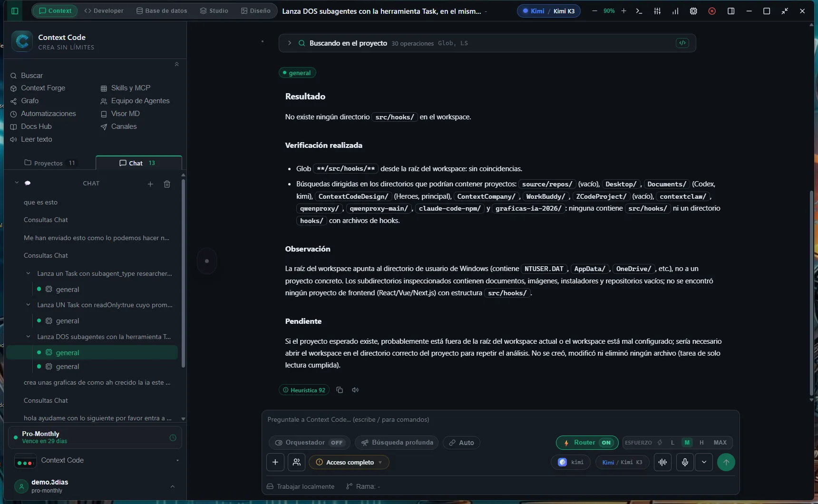Set effort level to M
This screenshot has width=818, height=504.
(687, 443)
